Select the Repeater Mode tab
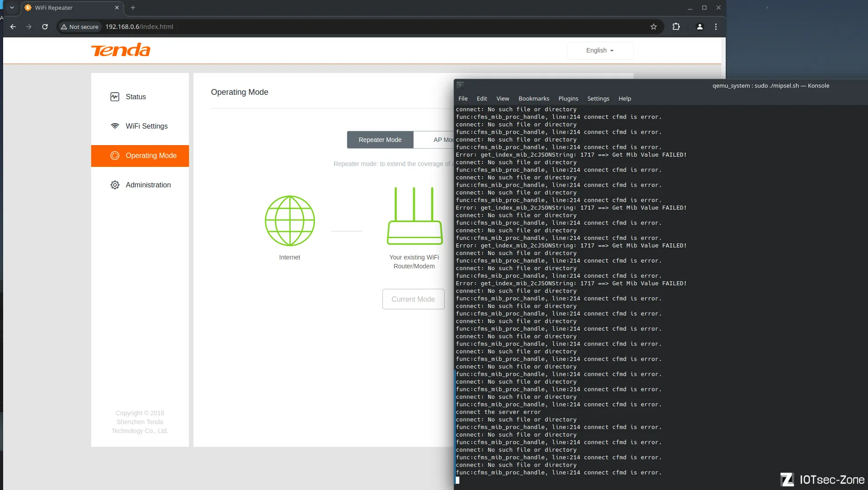Viewport: 868px width, 490px height. [380, 140]
